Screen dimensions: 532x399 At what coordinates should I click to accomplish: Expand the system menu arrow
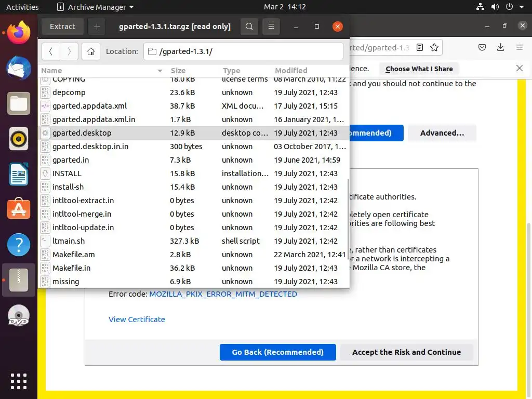[522, 7]
